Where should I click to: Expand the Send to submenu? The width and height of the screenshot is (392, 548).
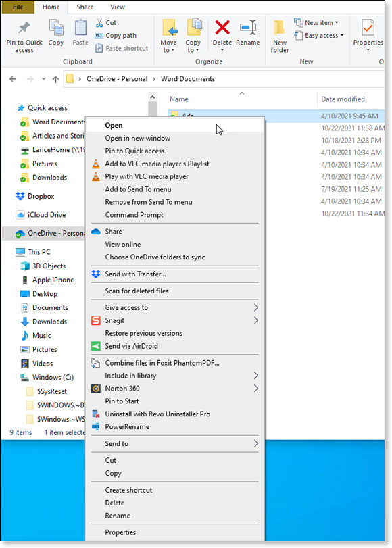tap(175, 443)
